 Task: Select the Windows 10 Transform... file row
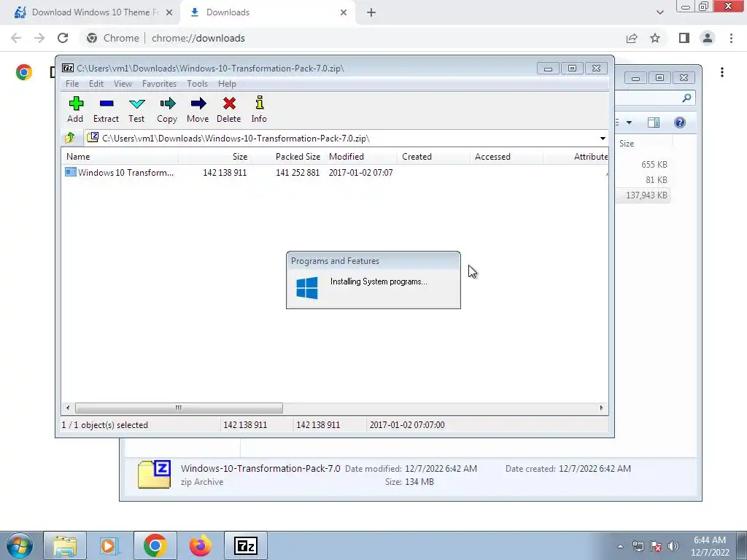[334, 172]
